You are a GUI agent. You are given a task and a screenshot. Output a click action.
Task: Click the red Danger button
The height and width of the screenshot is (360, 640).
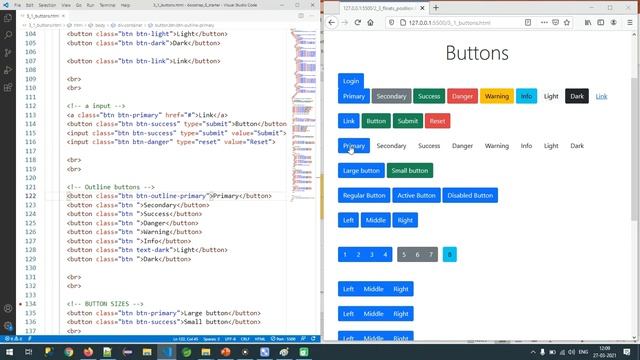(462, 96)
